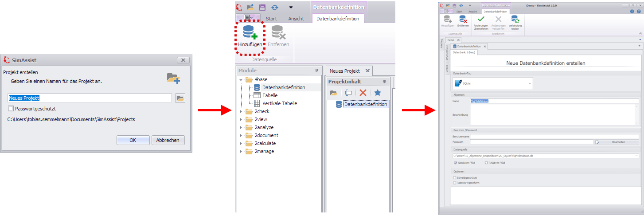The image size is (644, 216).
Task: Click browse folder button beside project name field
Action: [180, 98]
